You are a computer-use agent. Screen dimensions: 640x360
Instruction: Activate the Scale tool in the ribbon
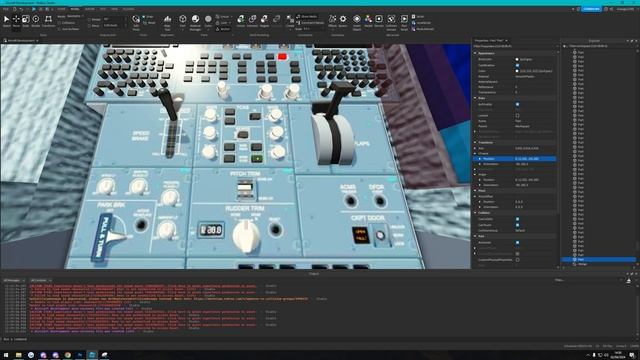click(x=26, y=21)
